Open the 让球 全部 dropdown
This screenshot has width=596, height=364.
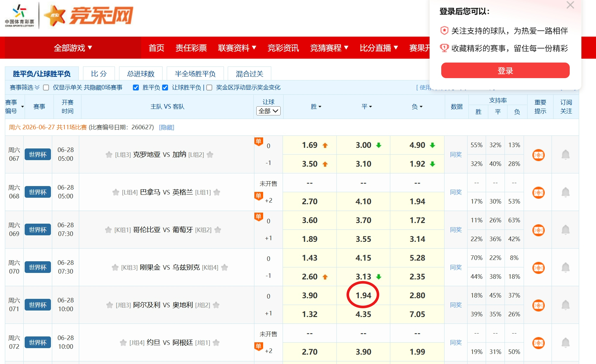pos(268,111)
